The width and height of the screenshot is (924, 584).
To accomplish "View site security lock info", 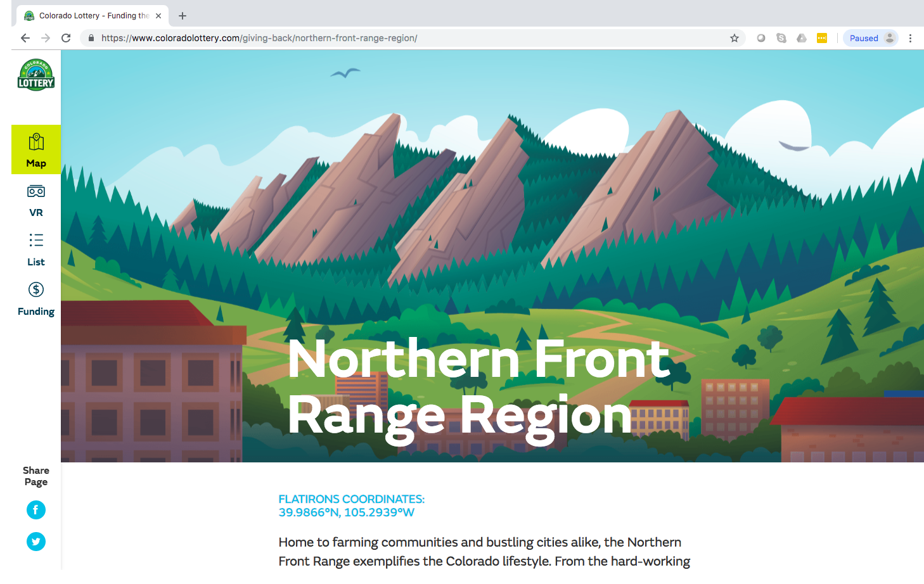I will tap(91, 38).
